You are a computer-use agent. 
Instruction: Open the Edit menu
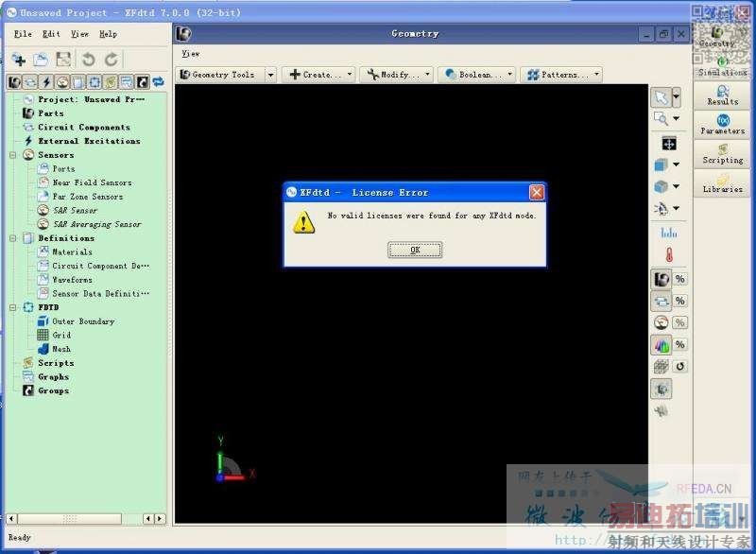(51, 34)
